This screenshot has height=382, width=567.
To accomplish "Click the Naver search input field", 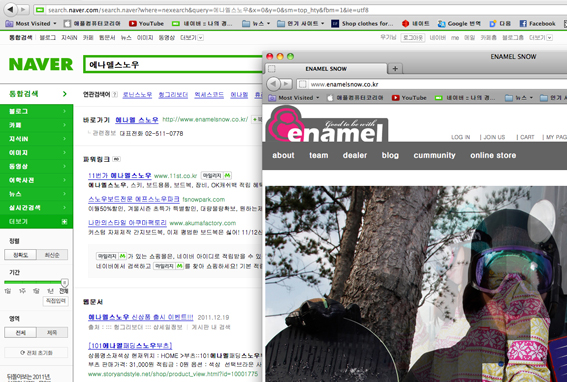I will pos(173,64).
